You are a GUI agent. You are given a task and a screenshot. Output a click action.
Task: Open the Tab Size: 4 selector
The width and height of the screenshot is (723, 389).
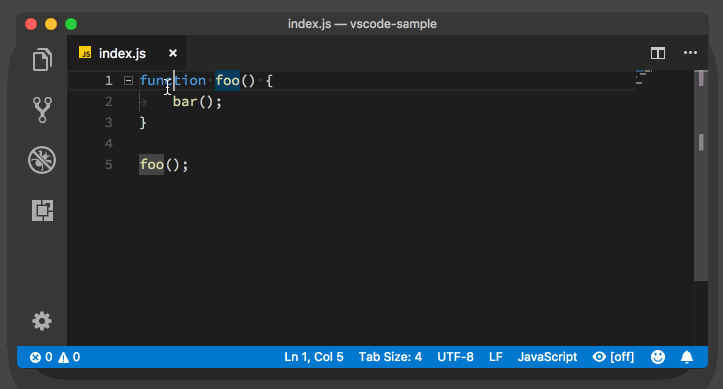pyautogui.click(x=390, y=357)
